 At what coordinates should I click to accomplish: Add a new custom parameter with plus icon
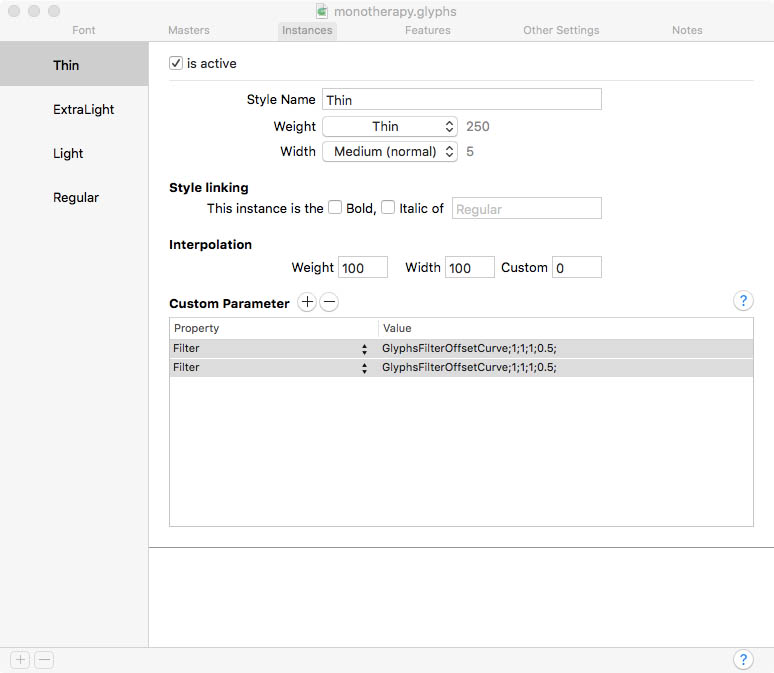coord(307,302)
